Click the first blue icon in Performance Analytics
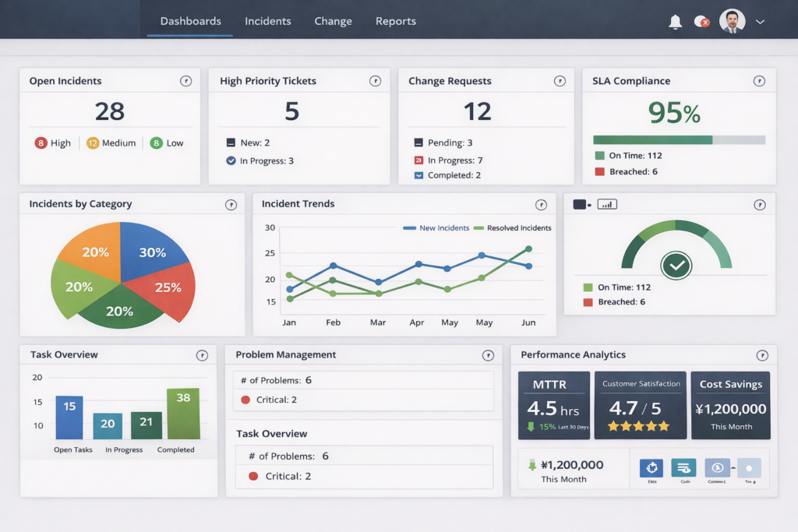Viewport: 798px width, 532px height. click(x=651, y=467)
